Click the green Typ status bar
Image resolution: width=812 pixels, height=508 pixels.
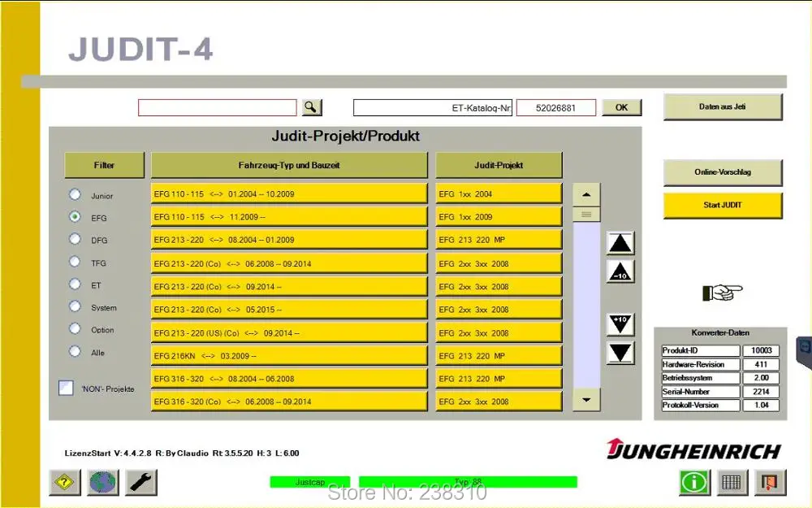[468, 482]
